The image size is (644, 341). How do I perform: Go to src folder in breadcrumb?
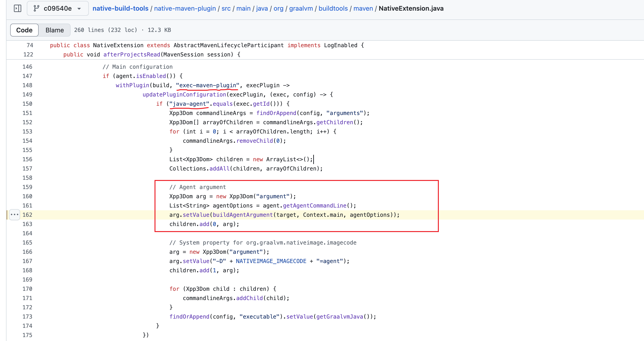click(226, 8)
